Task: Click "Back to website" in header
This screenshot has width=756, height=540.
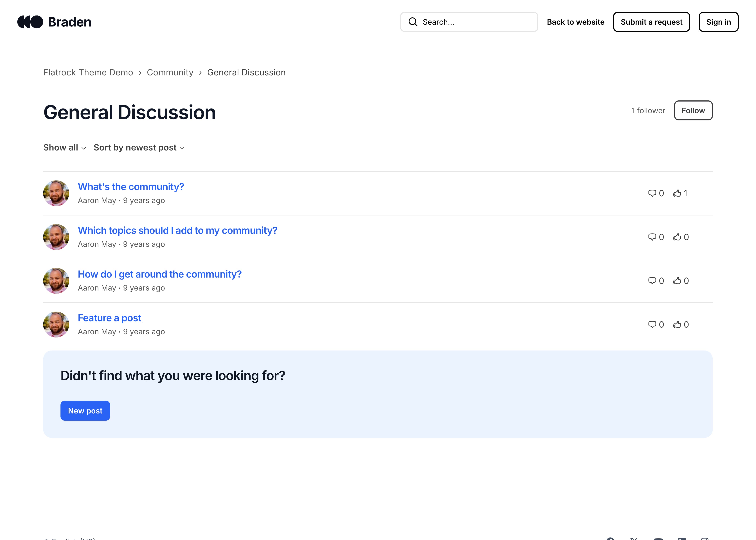Action: (575, 22)
